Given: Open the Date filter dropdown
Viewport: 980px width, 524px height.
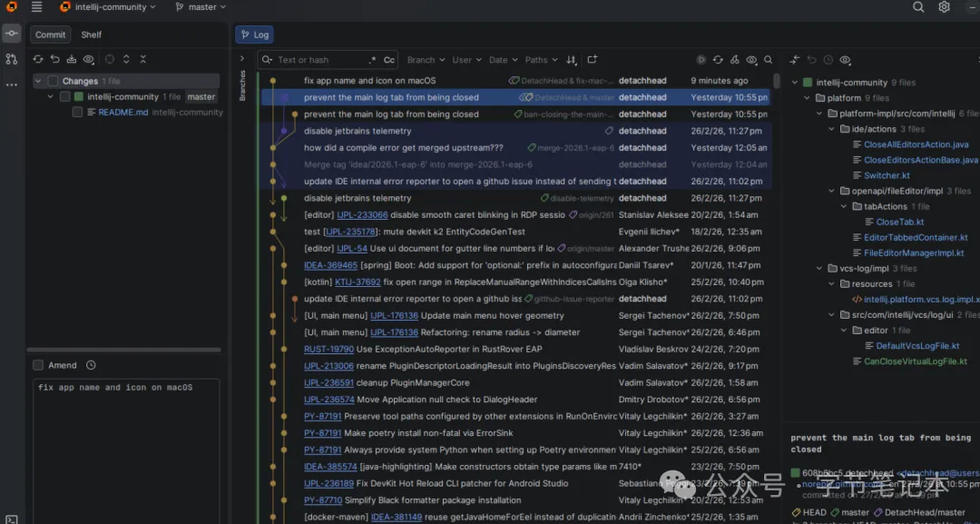Looking at the screenshot, I should click(x=503, y=60).
